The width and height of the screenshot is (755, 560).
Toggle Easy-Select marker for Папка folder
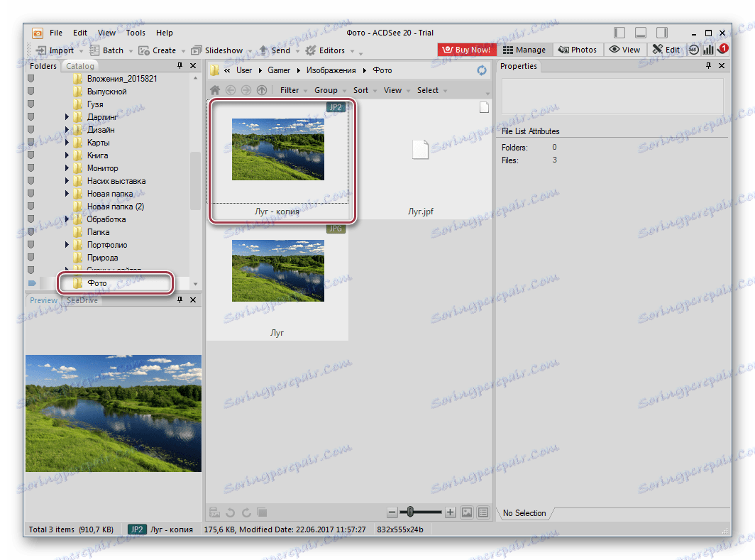tap(31, 231)
